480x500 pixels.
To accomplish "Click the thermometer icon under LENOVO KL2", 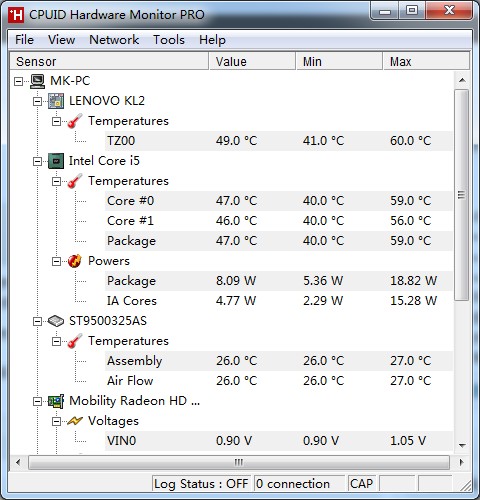I will [75, 121].
